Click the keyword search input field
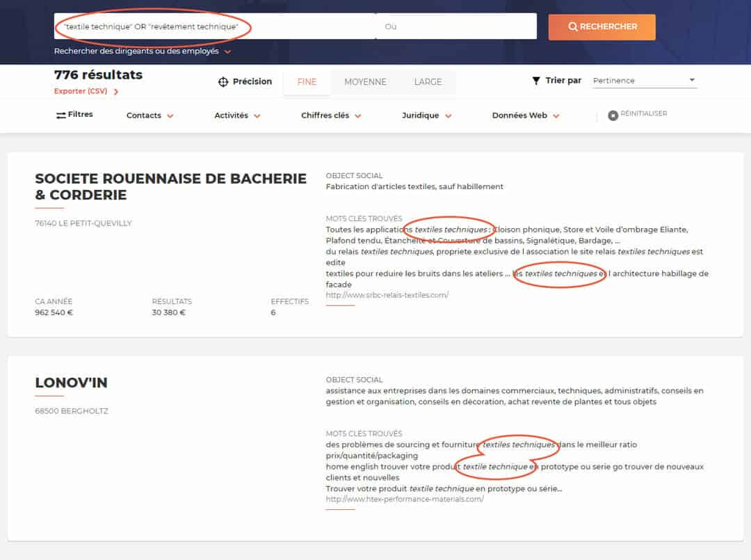 (x=215, y=26)
